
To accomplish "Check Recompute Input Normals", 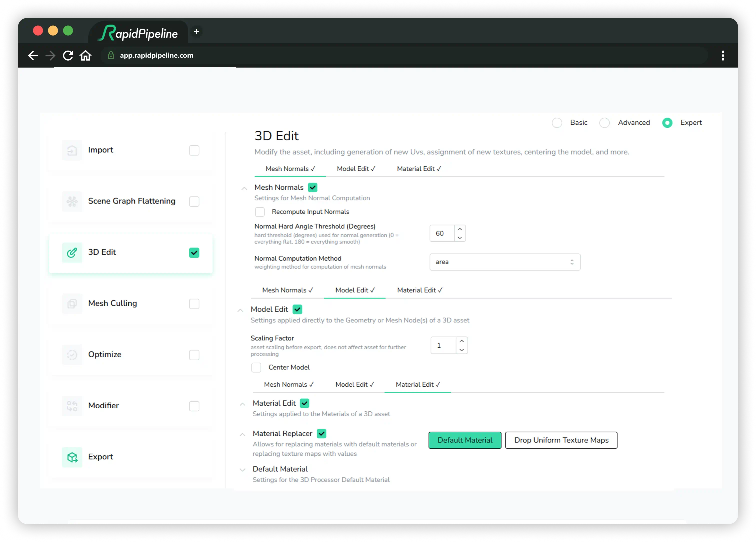I will click(x=260, y=212).
